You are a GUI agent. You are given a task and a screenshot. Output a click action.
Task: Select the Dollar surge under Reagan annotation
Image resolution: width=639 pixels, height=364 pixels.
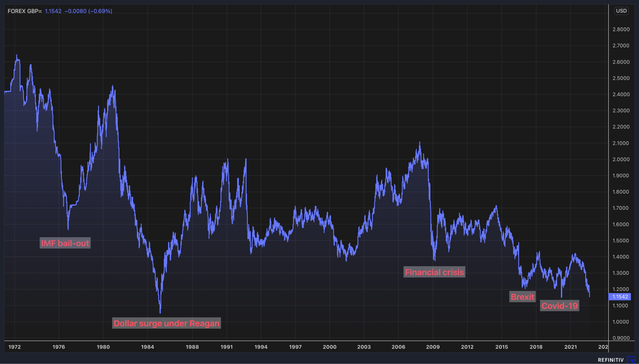click(166, 323)
